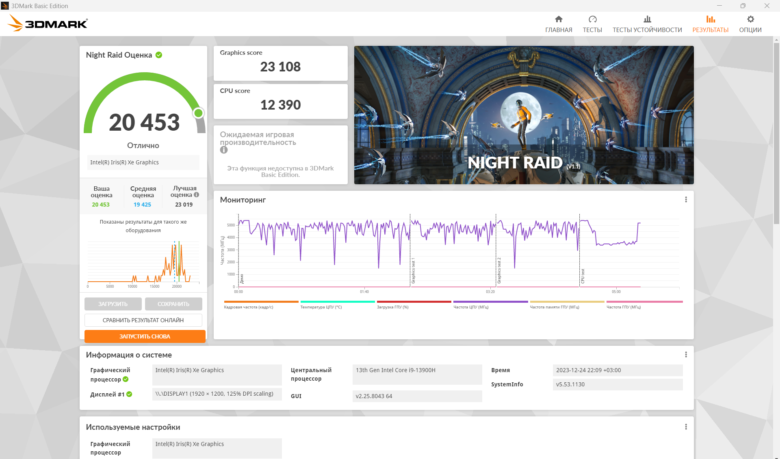Click the Graphics score value 23 108
The width and height of the screenshot is (780, 459).
[x=280, y=67]
